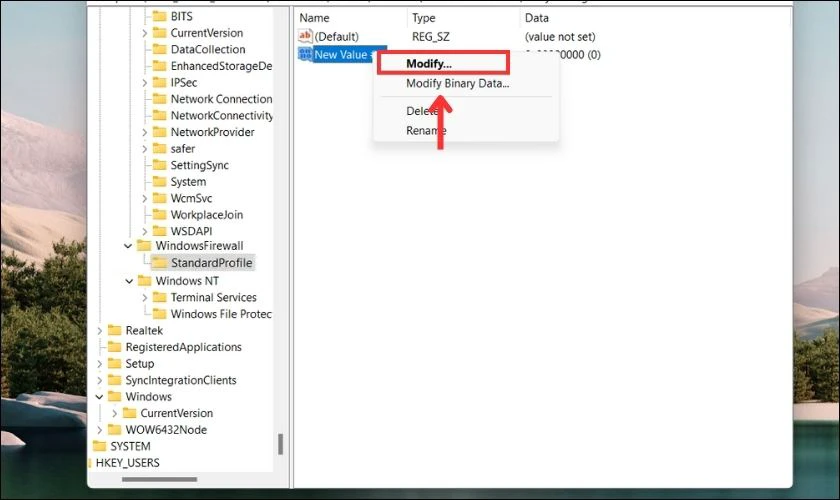Expand the Terminal Services tree node

pos(144,297)
